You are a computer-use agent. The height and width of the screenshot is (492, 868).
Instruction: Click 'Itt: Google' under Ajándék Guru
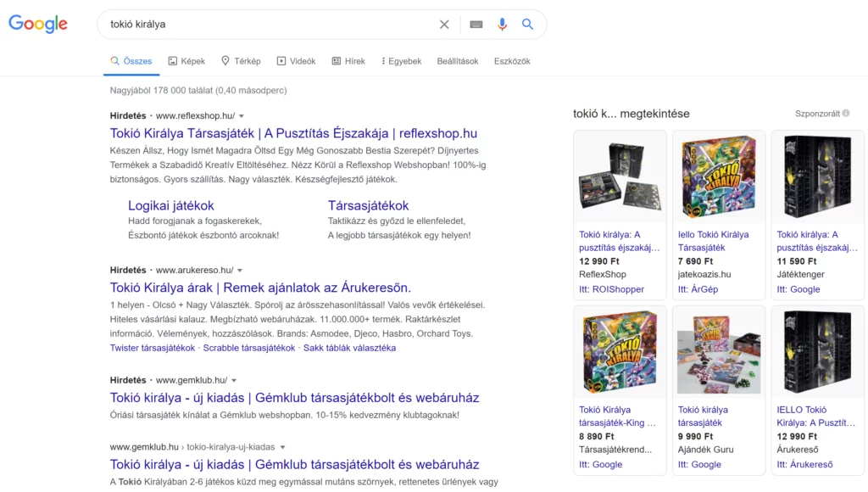tap(699, 464)
